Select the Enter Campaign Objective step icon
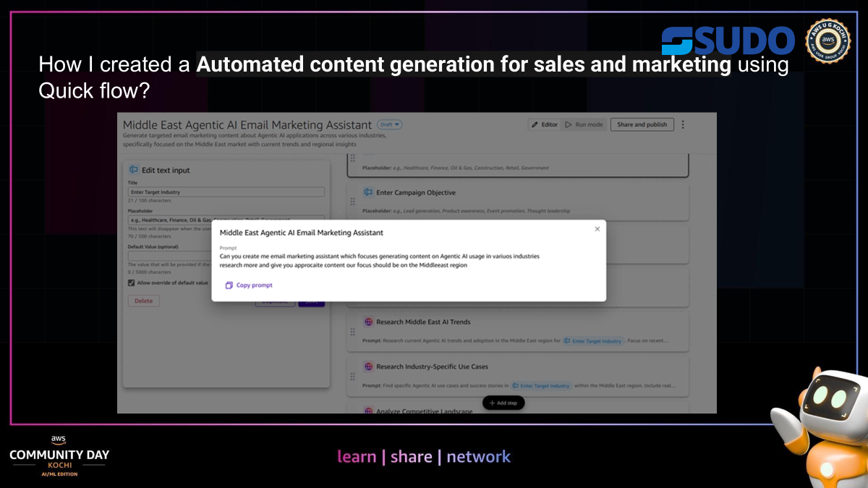The image size is (868, 488). tap(368, 192)
